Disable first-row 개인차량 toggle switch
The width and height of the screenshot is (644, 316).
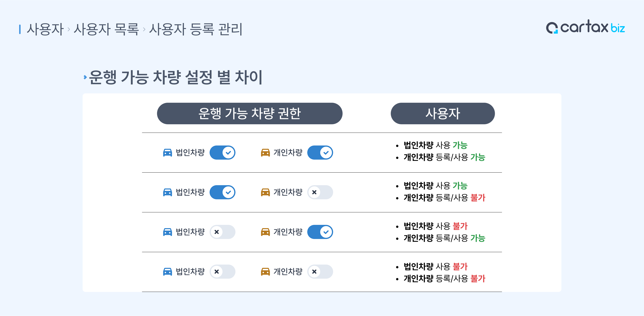pos(320,152)
